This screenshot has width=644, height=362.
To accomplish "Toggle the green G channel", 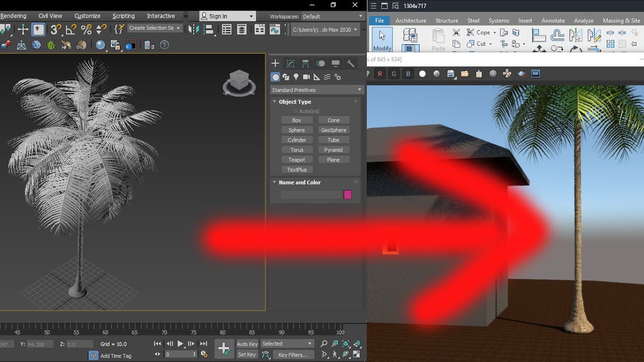I will tap(394, 74).
